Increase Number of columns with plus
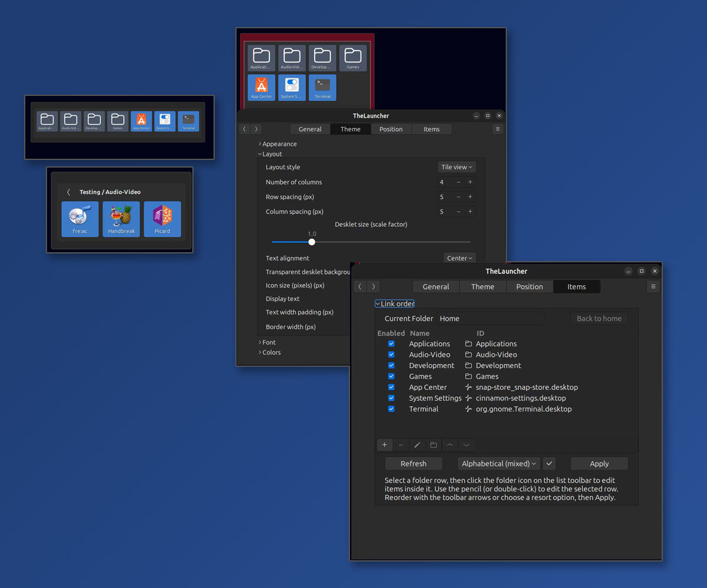 click(470, 182)
